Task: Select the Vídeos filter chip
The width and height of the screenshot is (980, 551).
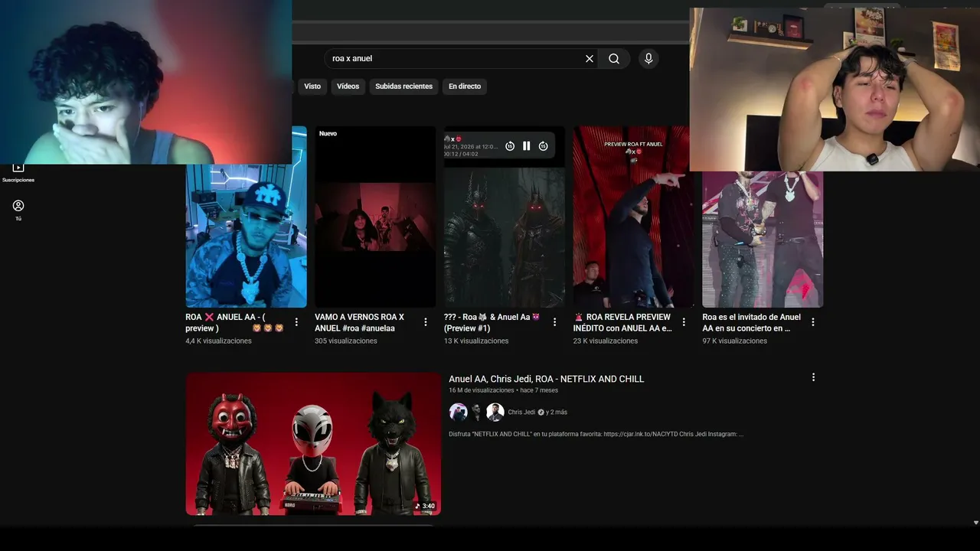Action: pos(348,86)
